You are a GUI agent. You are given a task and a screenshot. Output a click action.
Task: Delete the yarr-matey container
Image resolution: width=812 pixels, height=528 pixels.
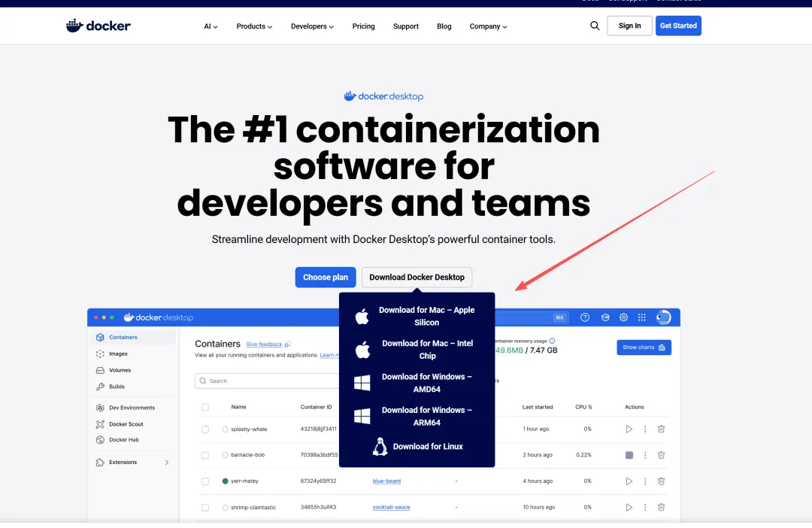click(662, 481)
